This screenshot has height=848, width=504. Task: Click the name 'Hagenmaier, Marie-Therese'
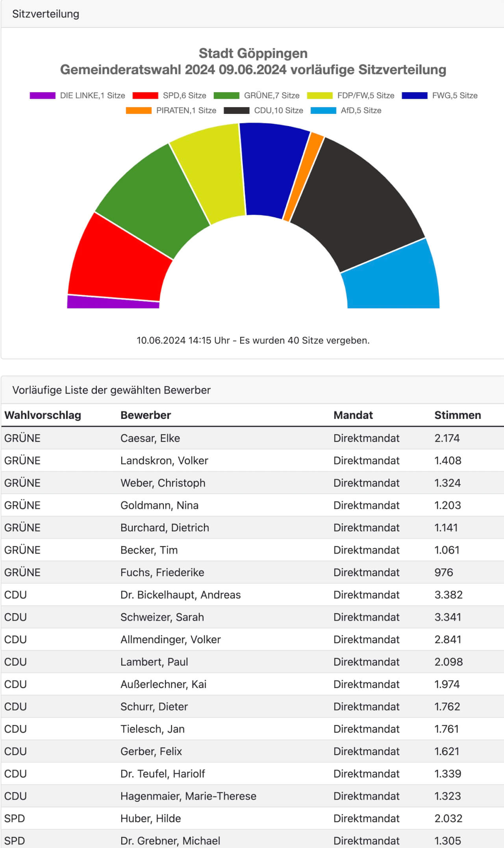[188, 796]
